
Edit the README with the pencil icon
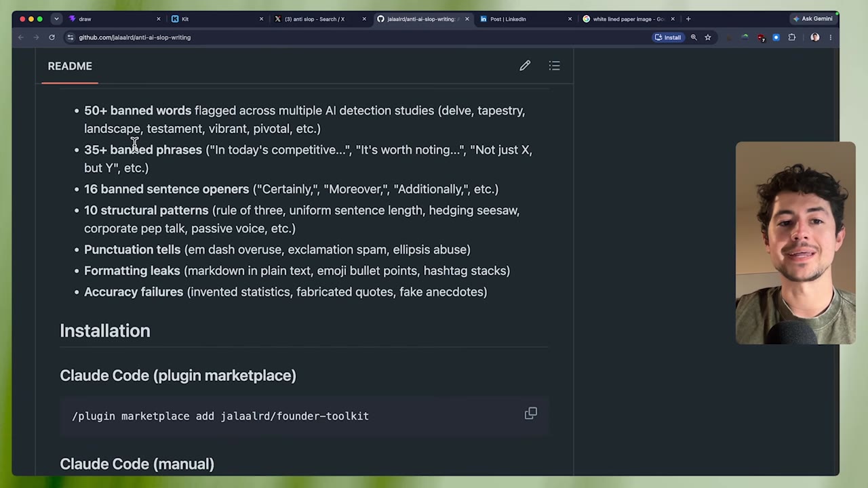point(525,66)
